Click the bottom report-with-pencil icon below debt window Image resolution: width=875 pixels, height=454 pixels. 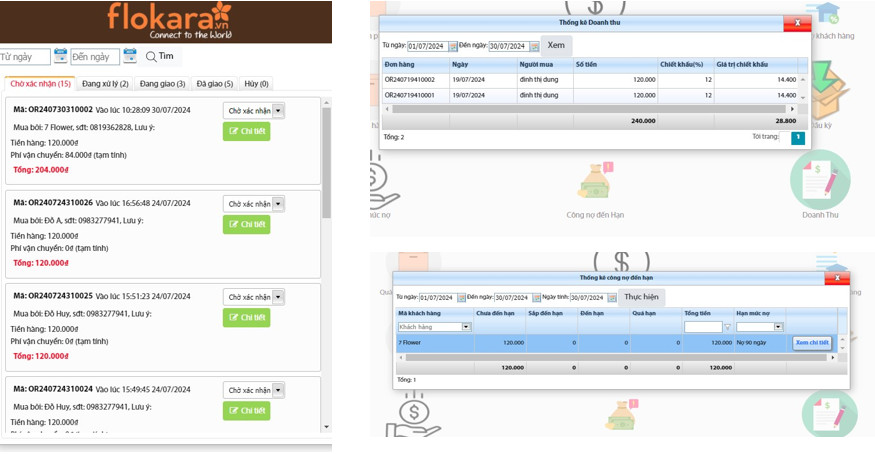pyautogui.click(x=830, y=414)
